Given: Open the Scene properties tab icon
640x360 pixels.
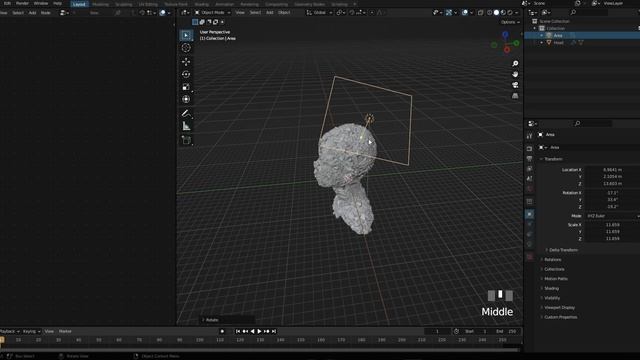Looking at the screenshot, I should [x=529, y=178].
